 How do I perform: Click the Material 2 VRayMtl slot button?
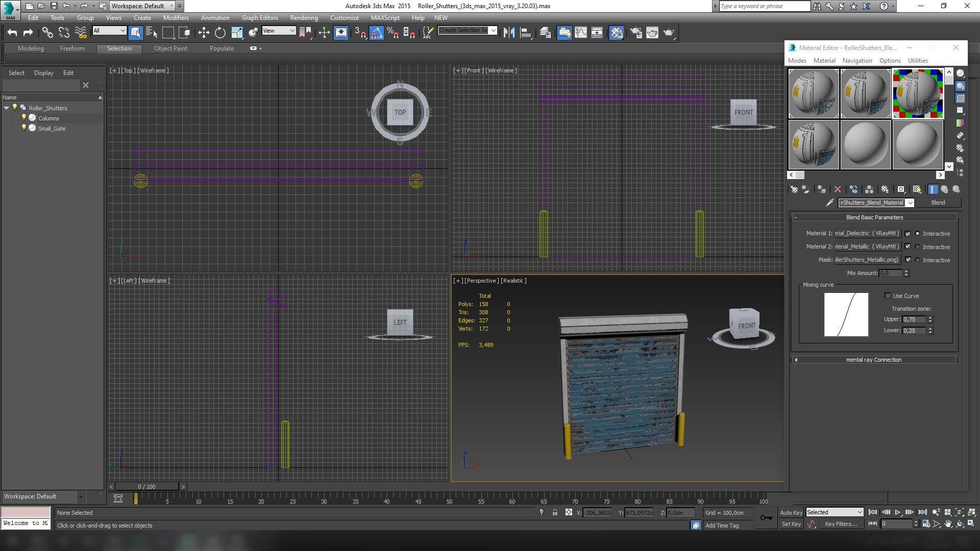point(868,247)
